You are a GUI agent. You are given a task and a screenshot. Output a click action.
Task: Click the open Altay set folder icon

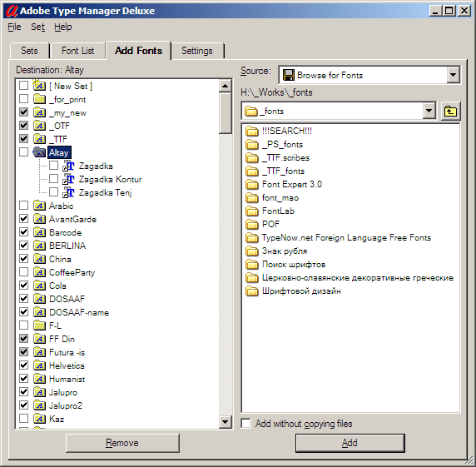39,152
